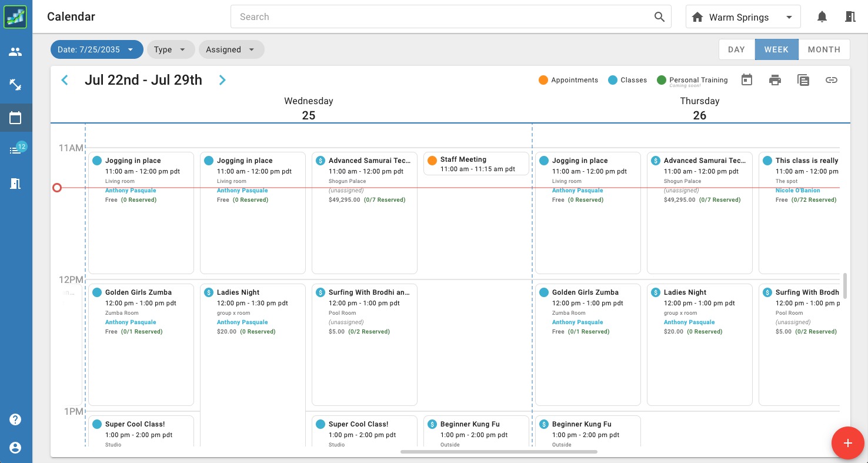Toggle the Classes legend filter
The height and width of the screenshot is (463, 868).
tap(627, 80)
